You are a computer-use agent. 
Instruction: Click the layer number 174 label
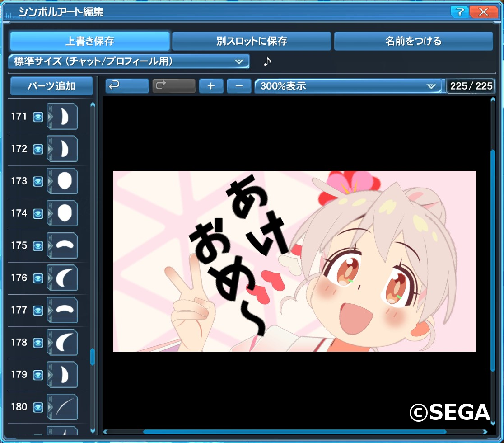[19, 213]
